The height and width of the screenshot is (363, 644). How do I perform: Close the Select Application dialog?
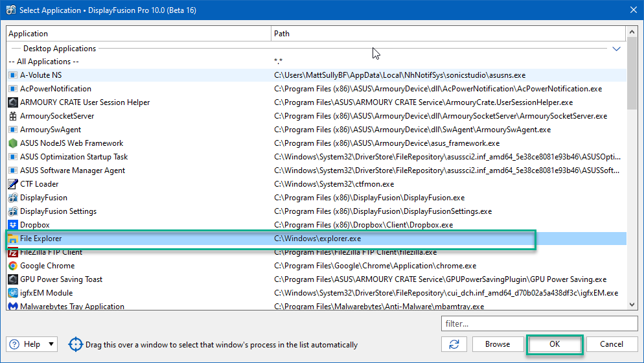pyautogui.click(x=634, y=10)
